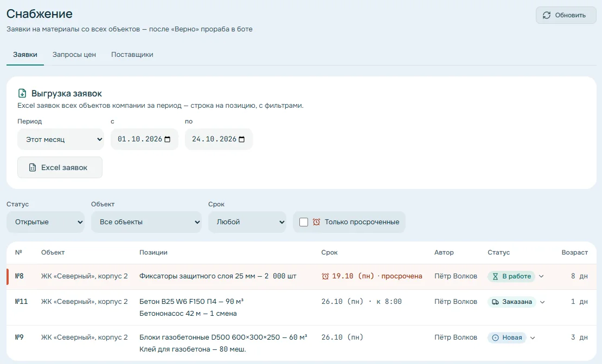Switch to the Запросы цен tab
The image size is (602, 364).
[74, 55]
